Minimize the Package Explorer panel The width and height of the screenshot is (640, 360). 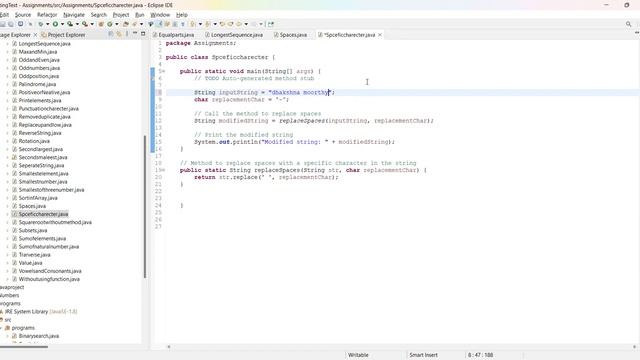tap(135, 34)
